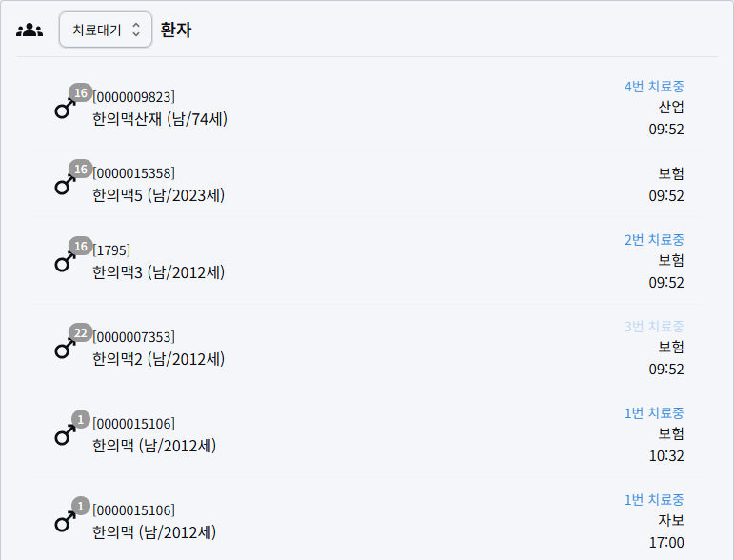Click male icon for 한의맥 at 17:00
This screenshot has height=560, width=734.
pyautogui.click(x=64, y=523)
